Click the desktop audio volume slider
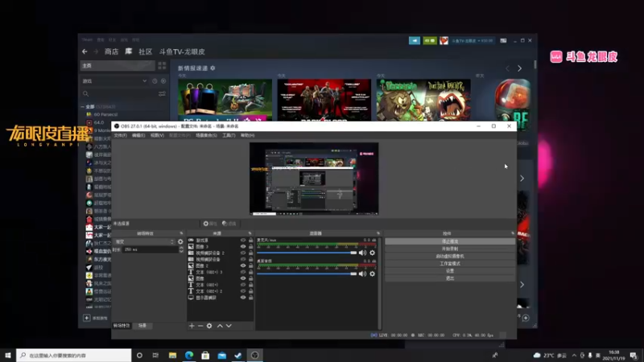Screen dimensions: 644x362 [x=307, y=274]
